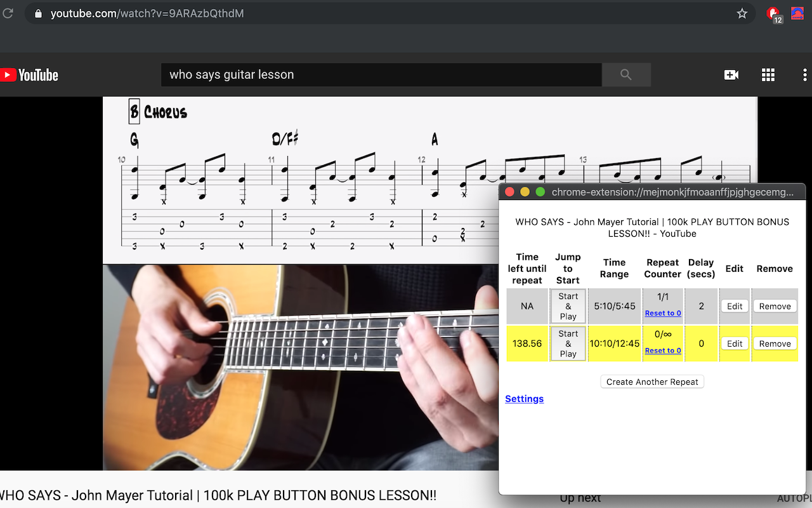Viewport: 812px width, 508px height.
Task: Click the Jump to Start column header
Action: (568, 269)
